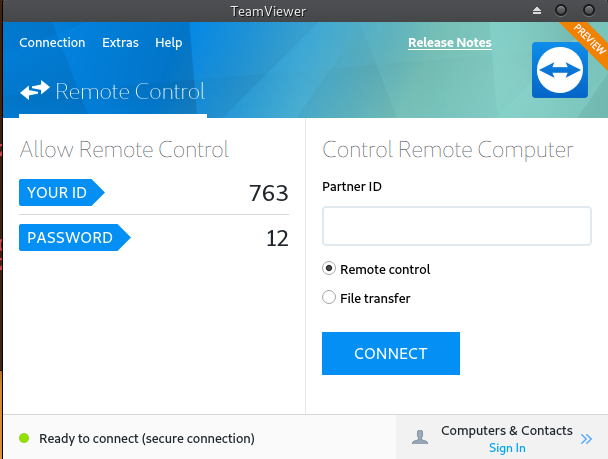Click the Ready to connect status text
Image resolution: width=608 pixels, height=459 pixels.
147,438
